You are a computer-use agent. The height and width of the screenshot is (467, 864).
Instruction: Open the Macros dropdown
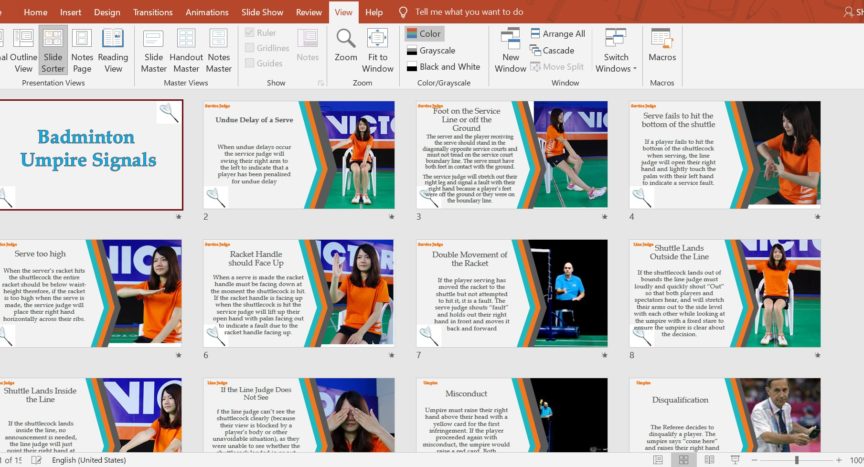662,49
